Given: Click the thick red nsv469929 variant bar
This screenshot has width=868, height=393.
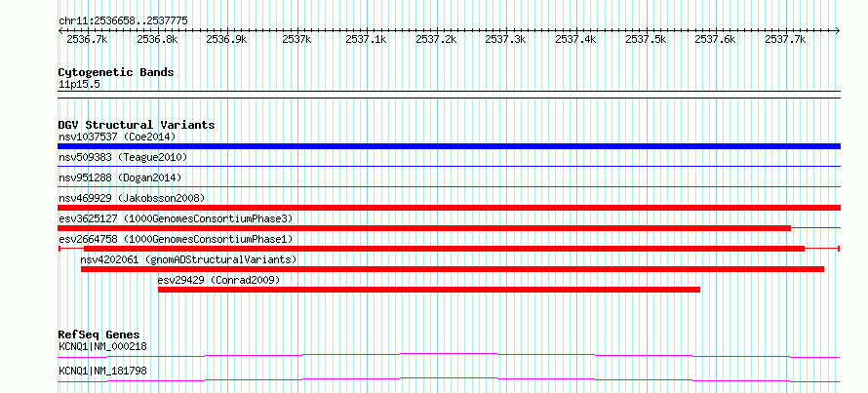Looking at the screenshot, I should click(x=449, y=208).
